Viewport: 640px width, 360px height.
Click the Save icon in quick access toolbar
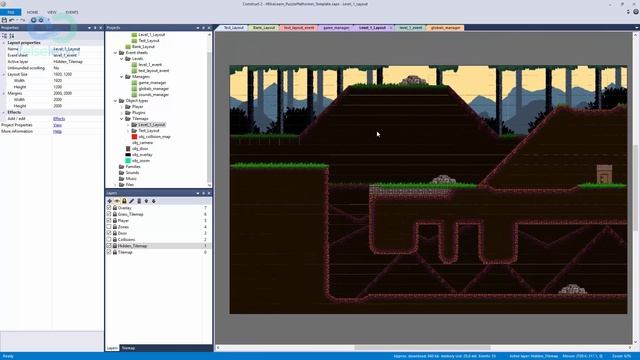click(x=4, y=20)
